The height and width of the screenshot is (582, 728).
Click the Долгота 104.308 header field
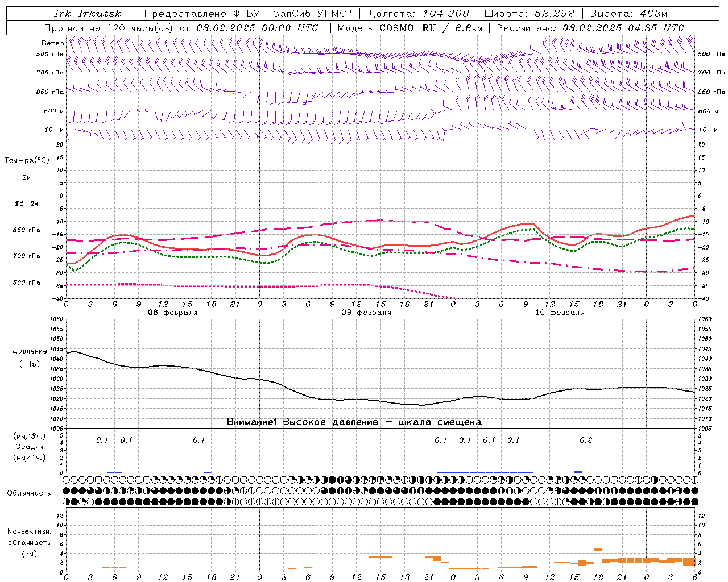419,14
